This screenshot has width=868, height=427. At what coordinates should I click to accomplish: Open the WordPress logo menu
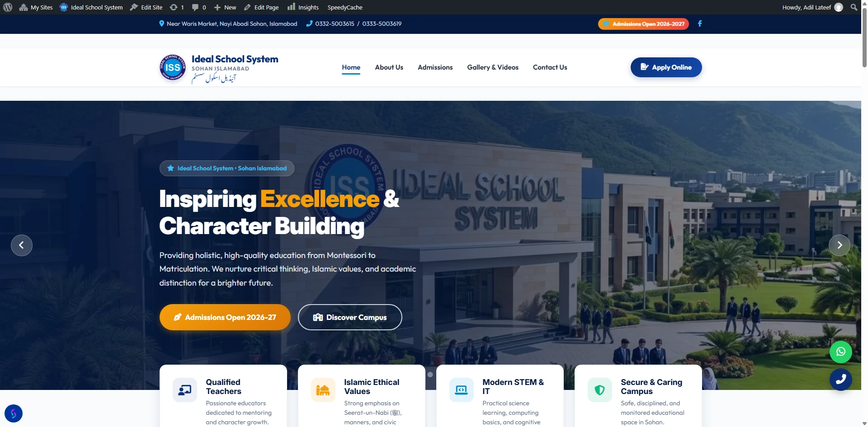(x=8, y=7)
